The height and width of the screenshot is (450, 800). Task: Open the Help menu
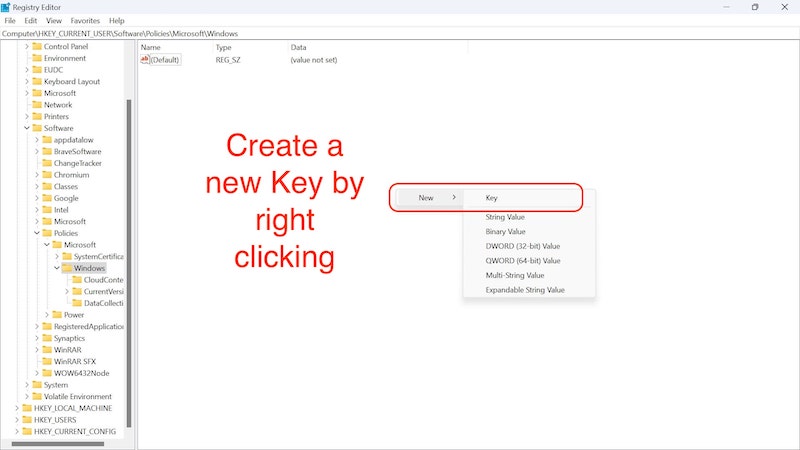point(116,21)
